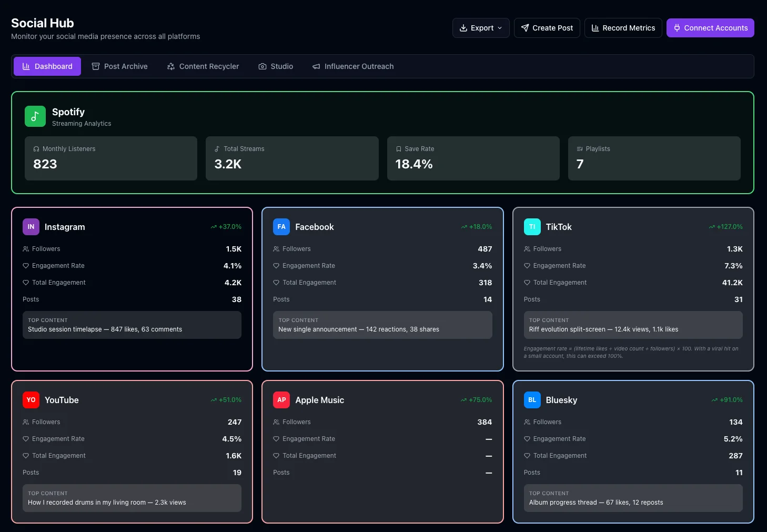Open the Export dropdown menu
This screenshot has height=532, width=767.
[x=481, y=28]
